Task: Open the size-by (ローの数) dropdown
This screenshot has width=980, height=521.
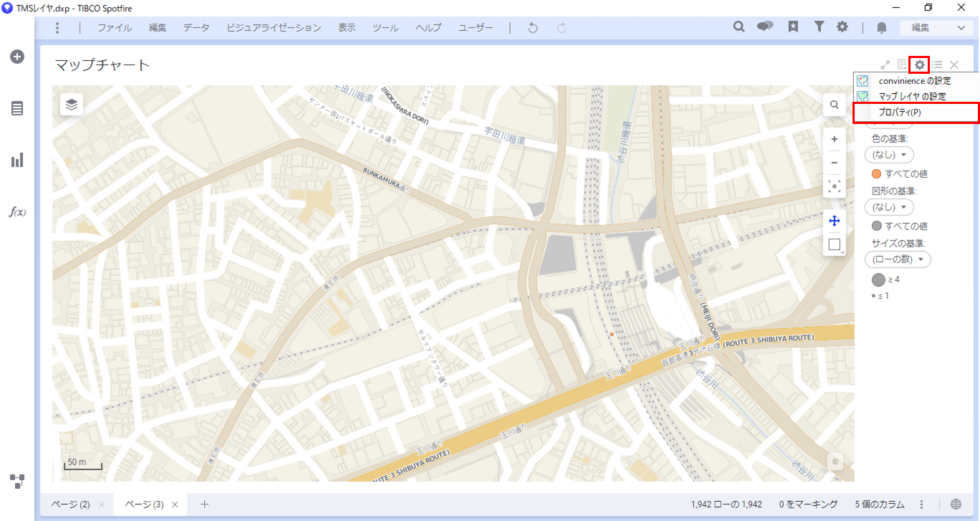Action: click(898, 259)
